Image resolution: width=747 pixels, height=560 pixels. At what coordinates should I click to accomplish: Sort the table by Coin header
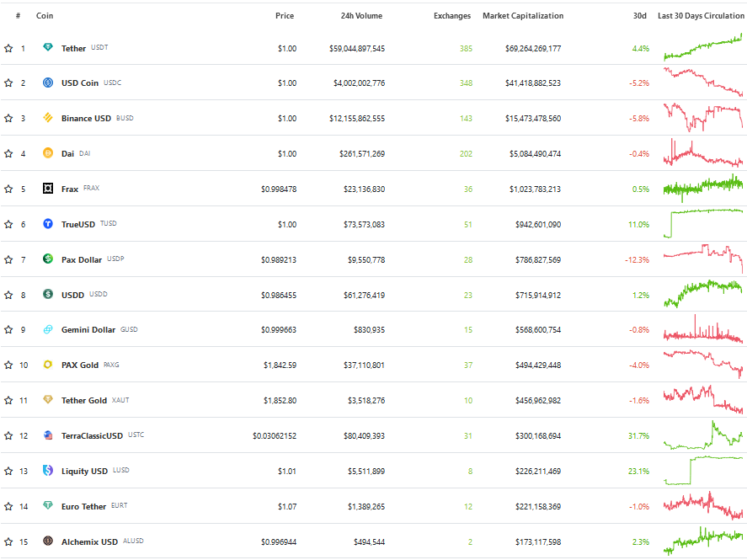click(45, 16)
